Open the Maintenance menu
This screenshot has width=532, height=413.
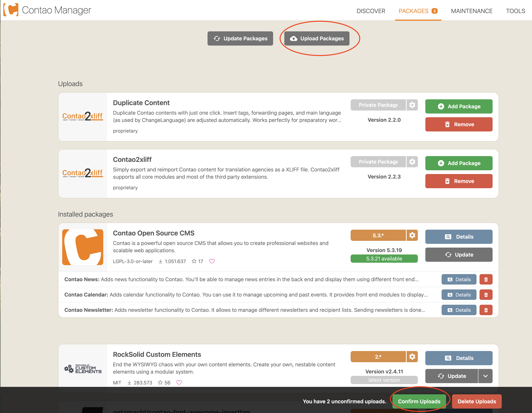472,11
